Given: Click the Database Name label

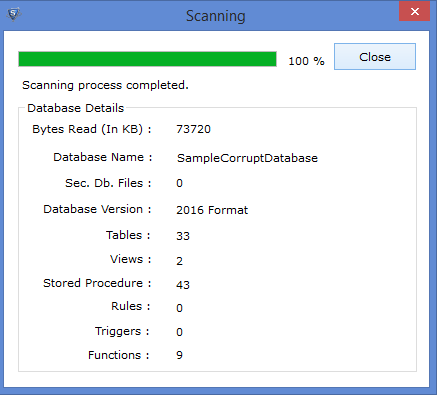Looking at the screenshot, I should (103, 157).
